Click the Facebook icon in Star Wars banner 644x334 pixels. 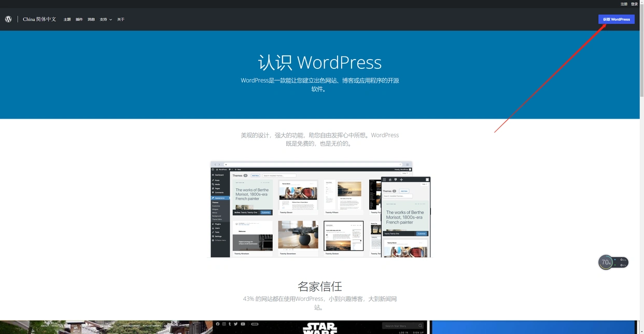tap(218, 324)
